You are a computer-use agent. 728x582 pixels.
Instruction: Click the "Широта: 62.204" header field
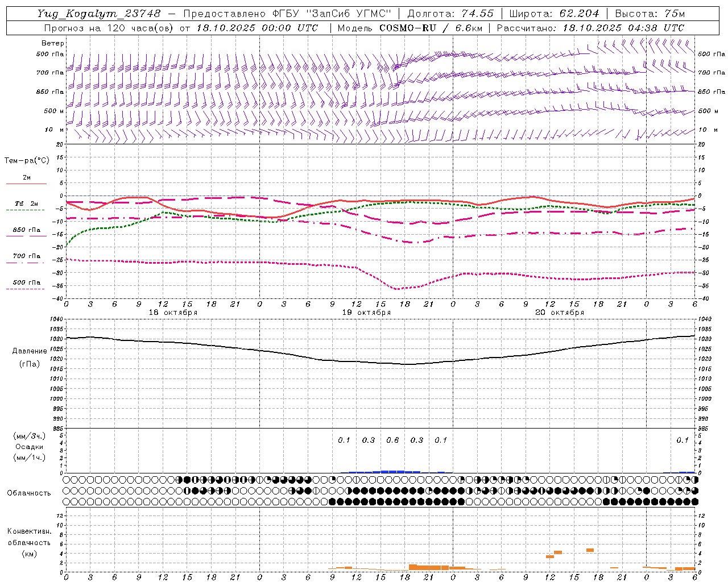coord(554,14)
